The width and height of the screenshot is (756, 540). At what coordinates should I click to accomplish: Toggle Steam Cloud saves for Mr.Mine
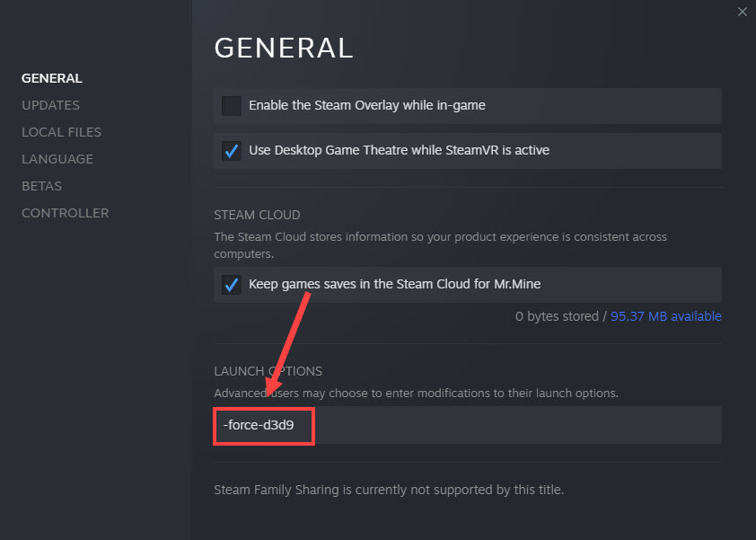(x=231, y=284)
